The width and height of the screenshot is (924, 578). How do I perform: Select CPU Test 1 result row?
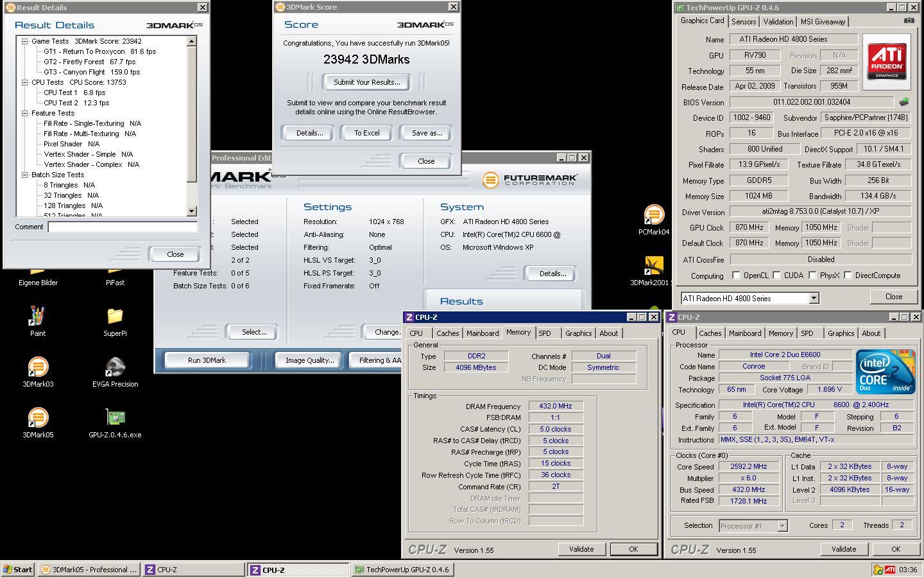tap(74, 92)
